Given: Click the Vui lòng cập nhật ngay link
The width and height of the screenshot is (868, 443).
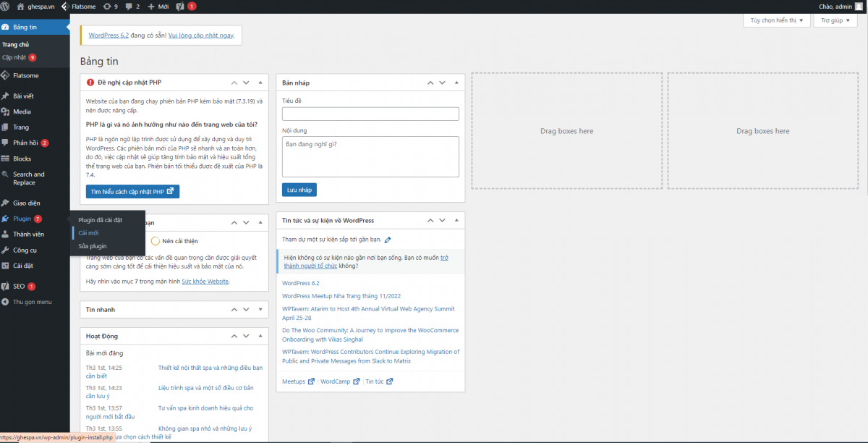Looking at the screenshot, I should coord(200,35).
